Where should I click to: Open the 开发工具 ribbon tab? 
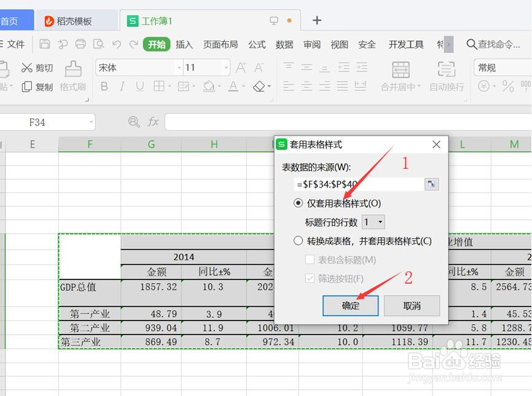pyautogui.click(x=406, y=44)
